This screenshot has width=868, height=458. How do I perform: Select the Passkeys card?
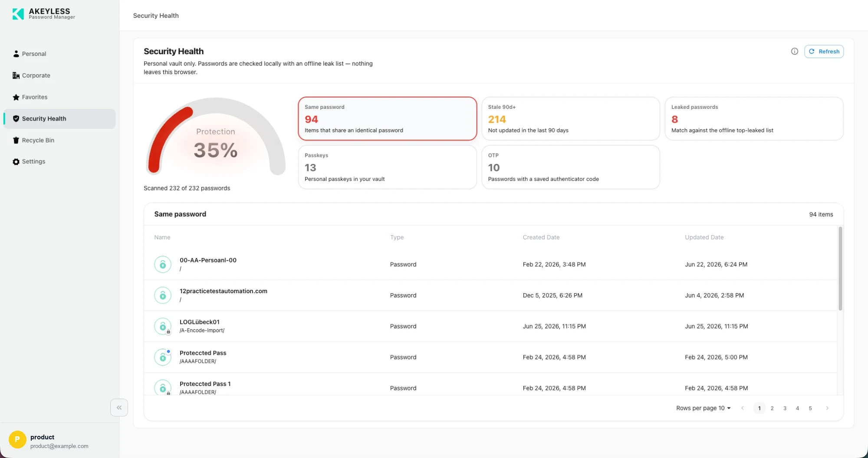coord(387,167)
